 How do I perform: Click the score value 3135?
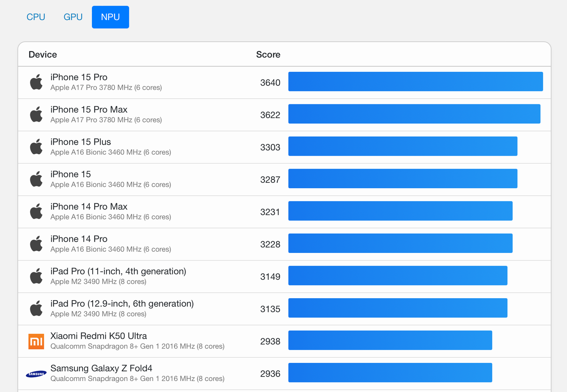click(x=270, y=309)
